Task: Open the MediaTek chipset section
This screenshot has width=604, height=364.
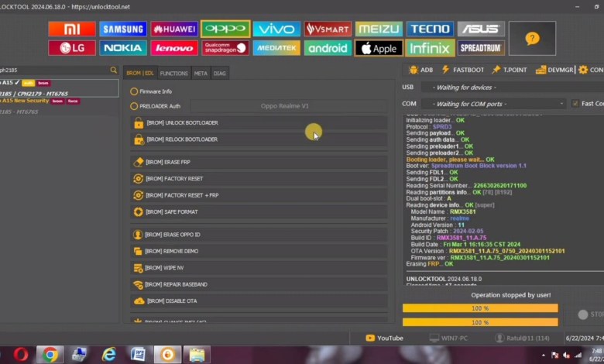Action: click(x=276, y=48)
